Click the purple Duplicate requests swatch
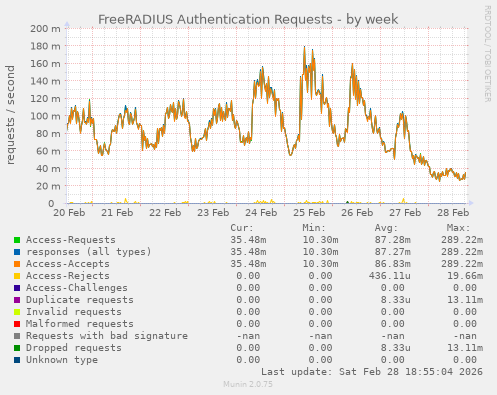Screen dimensions: 497x395 point(17,300)
